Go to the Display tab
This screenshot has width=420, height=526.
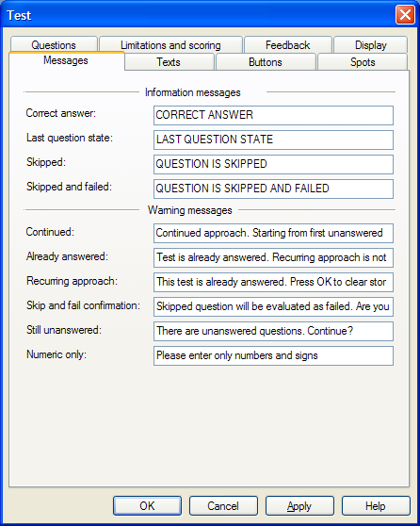pyautogui.click(x=370, y=45)
